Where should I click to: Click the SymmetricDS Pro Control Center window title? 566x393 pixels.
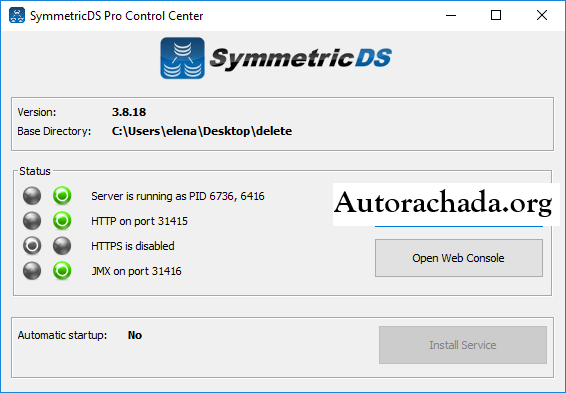click(x=117, y=16)
